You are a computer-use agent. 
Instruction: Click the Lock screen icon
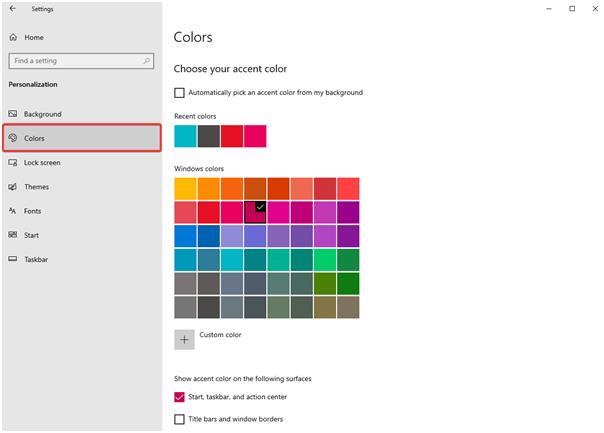click(13, 162)
